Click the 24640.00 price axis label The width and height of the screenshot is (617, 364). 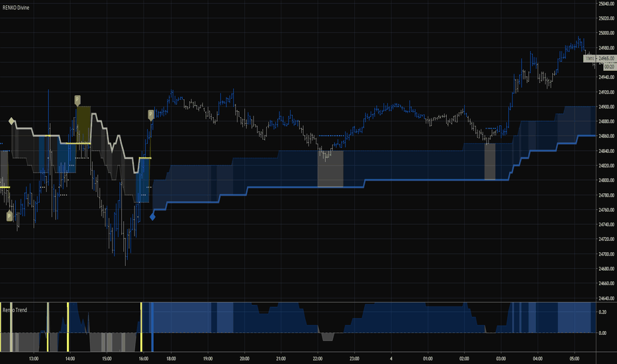606,298
